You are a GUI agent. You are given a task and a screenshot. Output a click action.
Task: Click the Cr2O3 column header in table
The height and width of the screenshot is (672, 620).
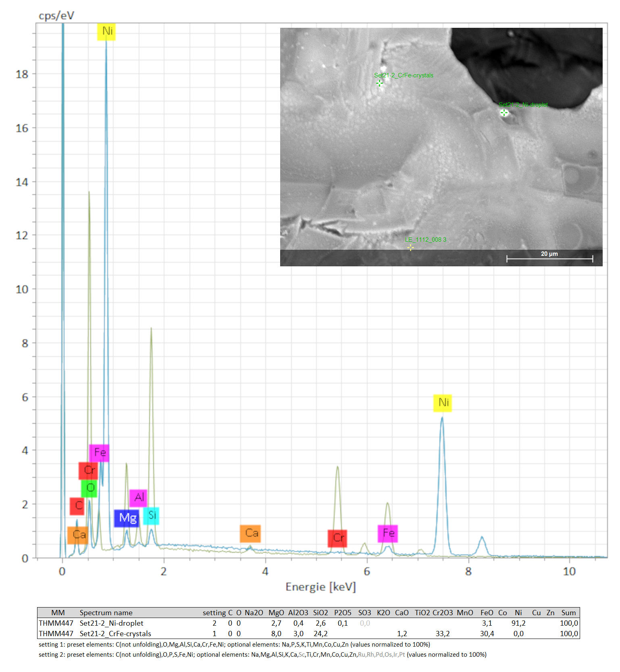coord(442,612)
